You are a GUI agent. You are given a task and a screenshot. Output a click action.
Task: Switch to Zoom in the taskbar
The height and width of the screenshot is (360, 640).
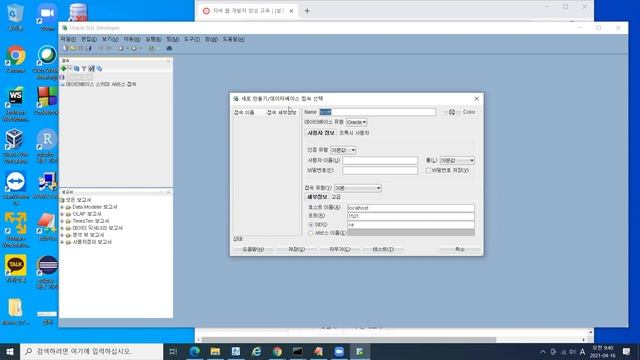(339, 351)
